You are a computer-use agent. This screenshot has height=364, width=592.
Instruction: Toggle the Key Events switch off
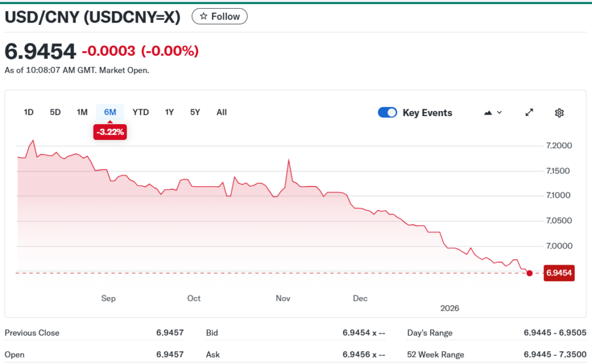[x=387, y=113]
